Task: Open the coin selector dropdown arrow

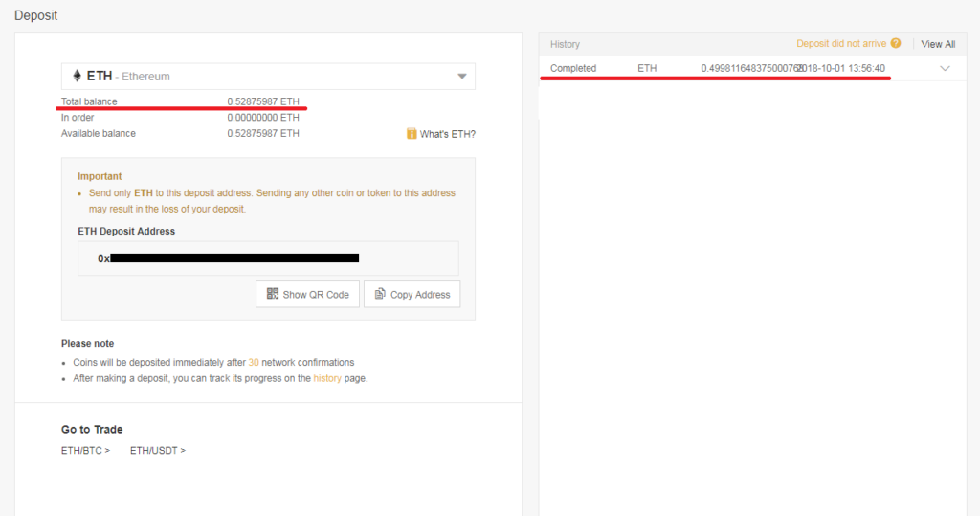Action: coord(462,77)
